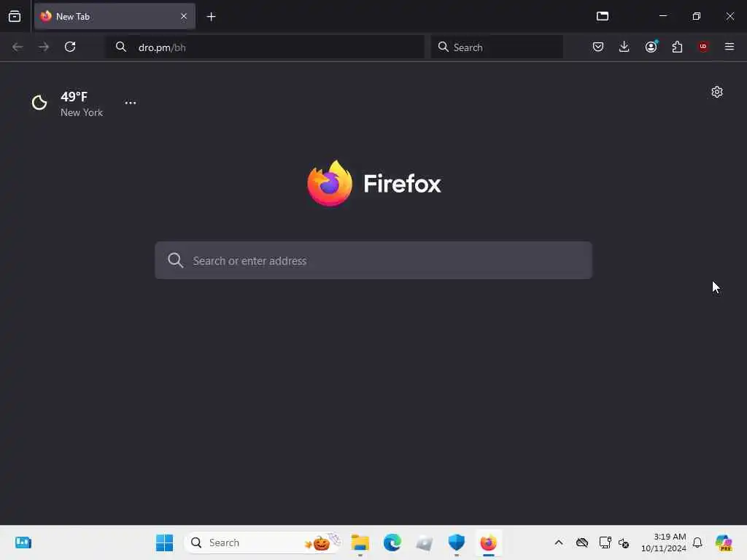Open the title bar tab preview icon
747x560 pixels.
603,16
